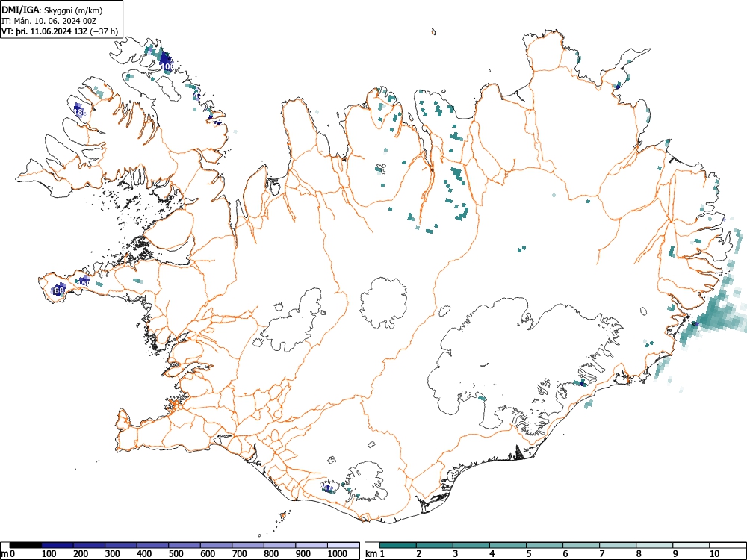Pick the 900–1000 m legend swatch

click(x=311, y=545)
